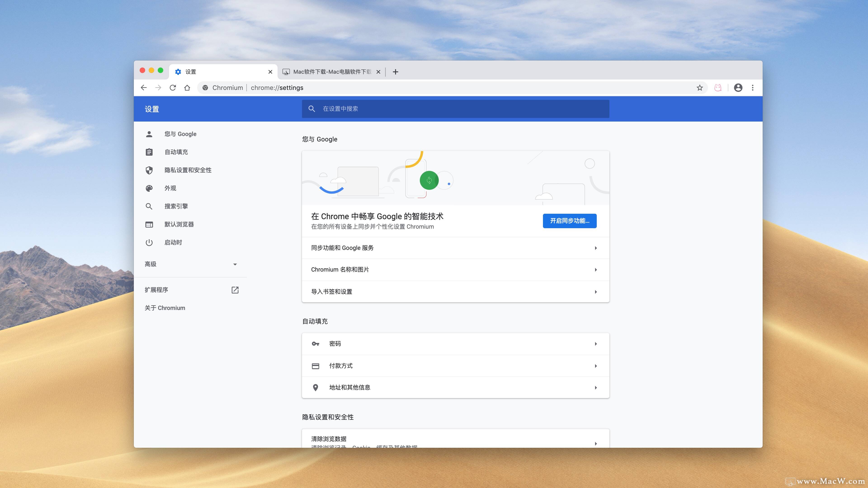
Task: Click the palette icon for 外观
Action: (x=149, y=188)
